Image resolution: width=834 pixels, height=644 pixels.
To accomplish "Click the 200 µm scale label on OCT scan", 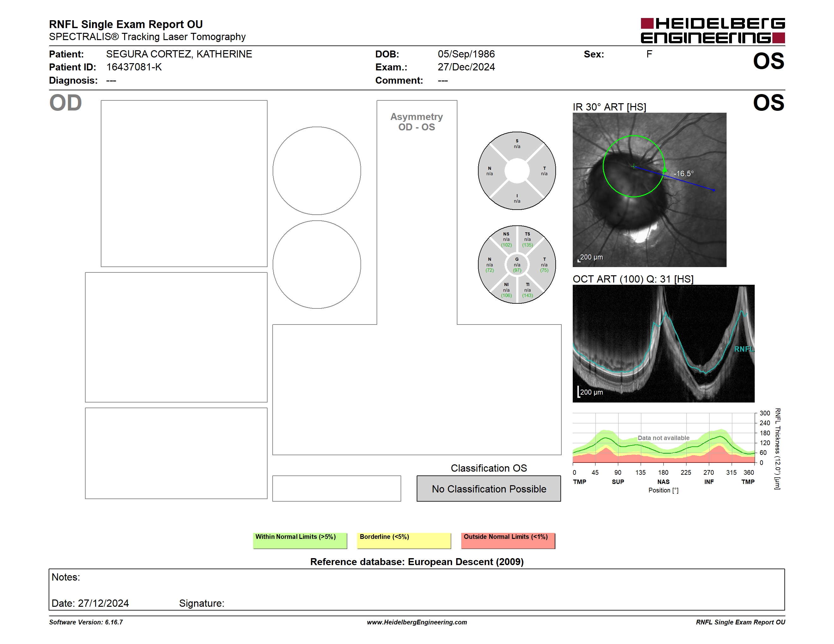I will click(591, 392).
